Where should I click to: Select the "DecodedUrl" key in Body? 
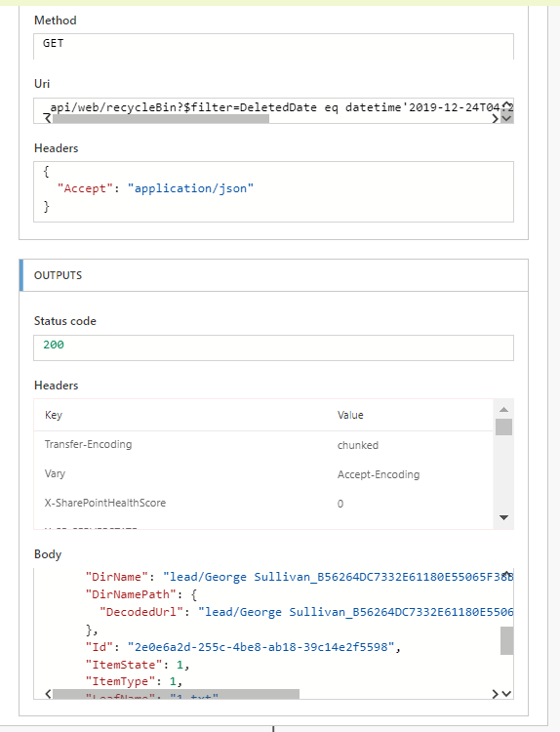141,612
